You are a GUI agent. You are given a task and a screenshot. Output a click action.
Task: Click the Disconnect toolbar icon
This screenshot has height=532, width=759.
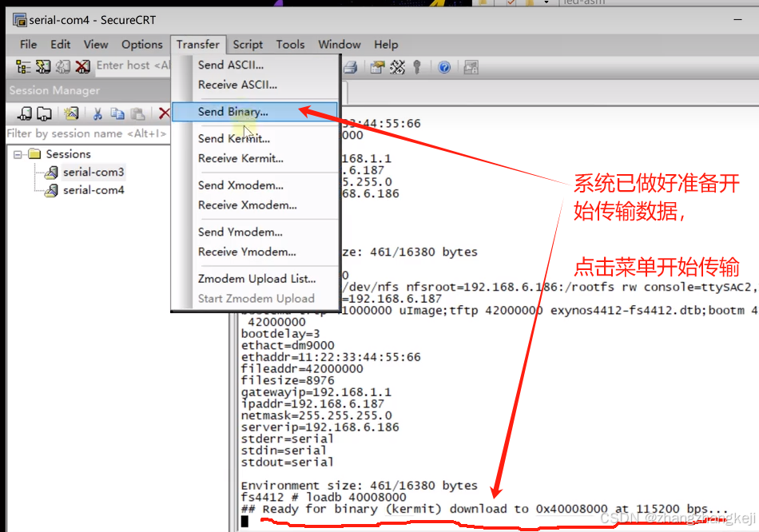click(x=83, y=66)
